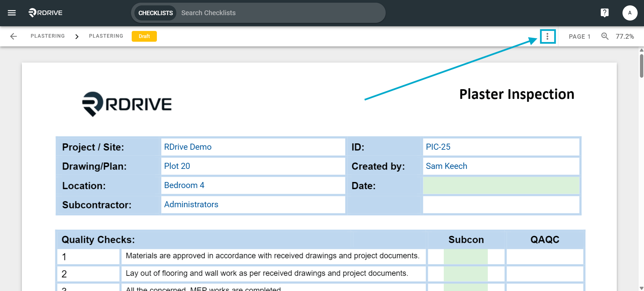Screen dimensions: 644x291
Task: Click the Subcontractor field Administrators
Action: pos(253,205)
